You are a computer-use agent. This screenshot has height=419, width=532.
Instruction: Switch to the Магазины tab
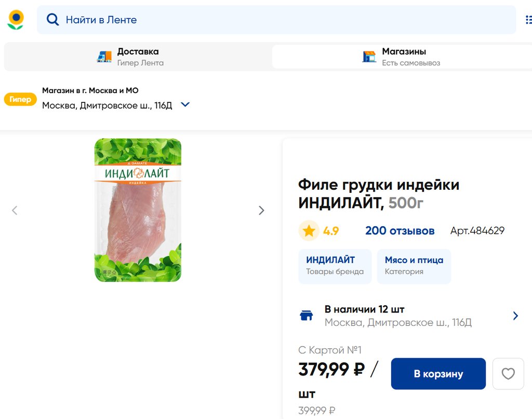404,57
